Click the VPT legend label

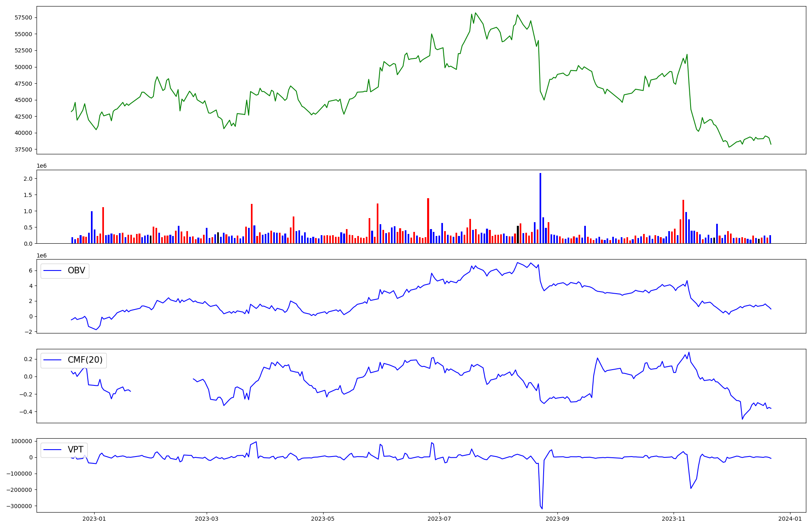pyautogui.click(x=76, y=450)
